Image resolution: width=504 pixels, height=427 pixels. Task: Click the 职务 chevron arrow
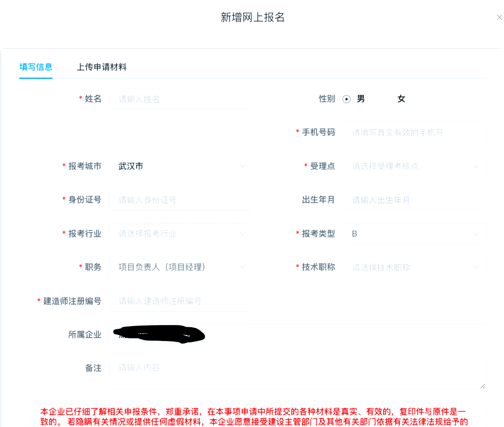tap(242, 267)
